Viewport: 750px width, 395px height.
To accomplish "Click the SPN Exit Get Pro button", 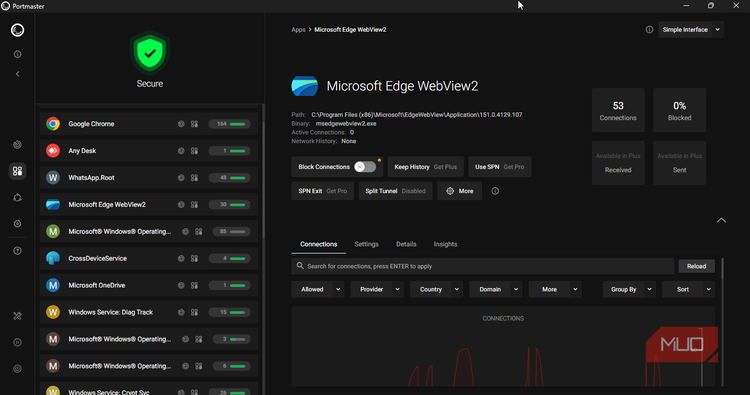I will (x=323, y=191).
